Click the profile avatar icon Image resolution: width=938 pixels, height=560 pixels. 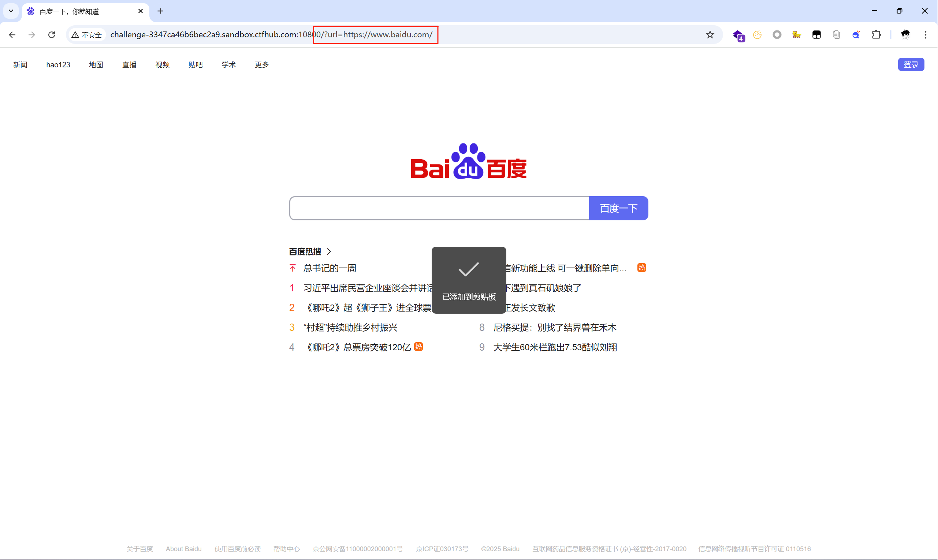905,35
